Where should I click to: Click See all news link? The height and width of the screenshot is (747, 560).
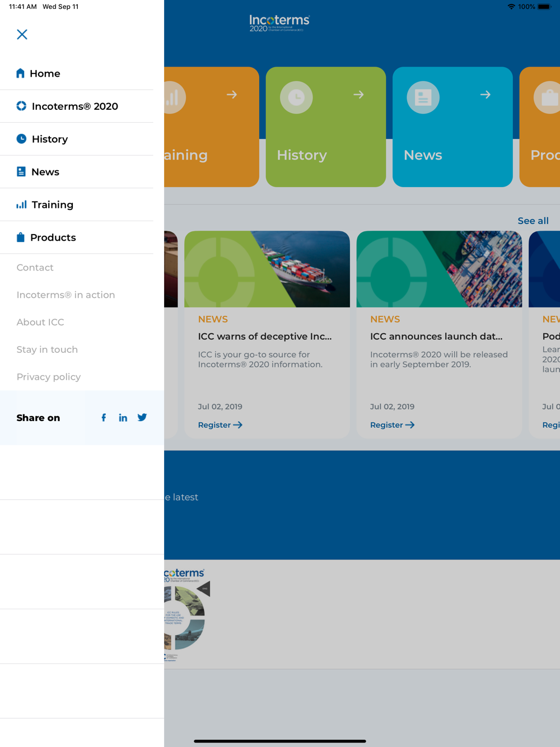tap(533, 221)
